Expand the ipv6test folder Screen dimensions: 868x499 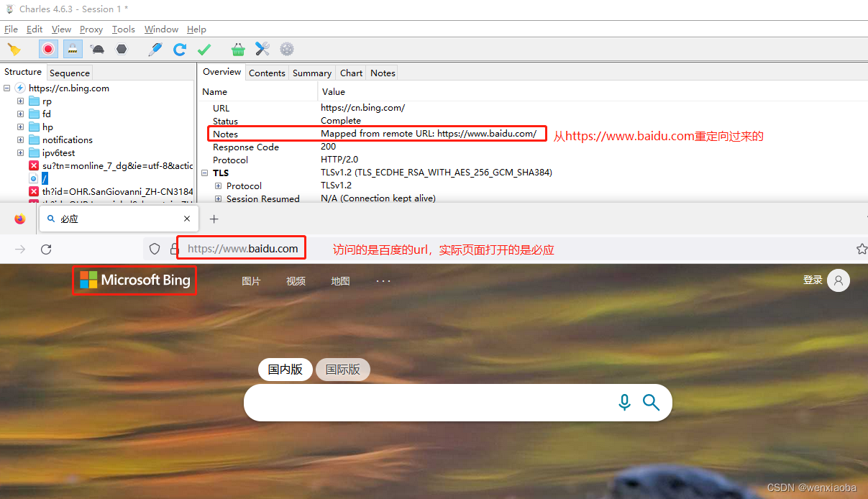pyautogui.click(x=20, y=153)
